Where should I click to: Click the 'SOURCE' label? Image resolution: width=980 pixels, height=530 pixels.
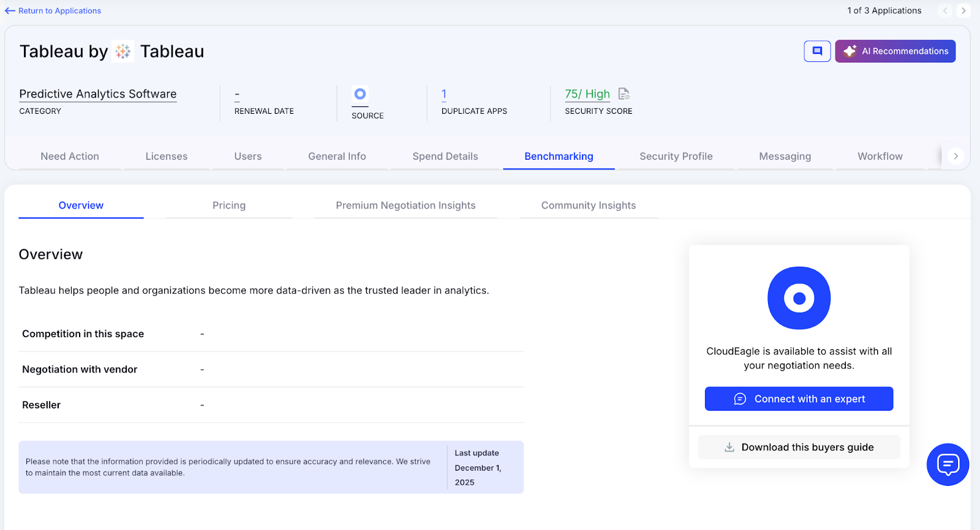pos(367,116)
